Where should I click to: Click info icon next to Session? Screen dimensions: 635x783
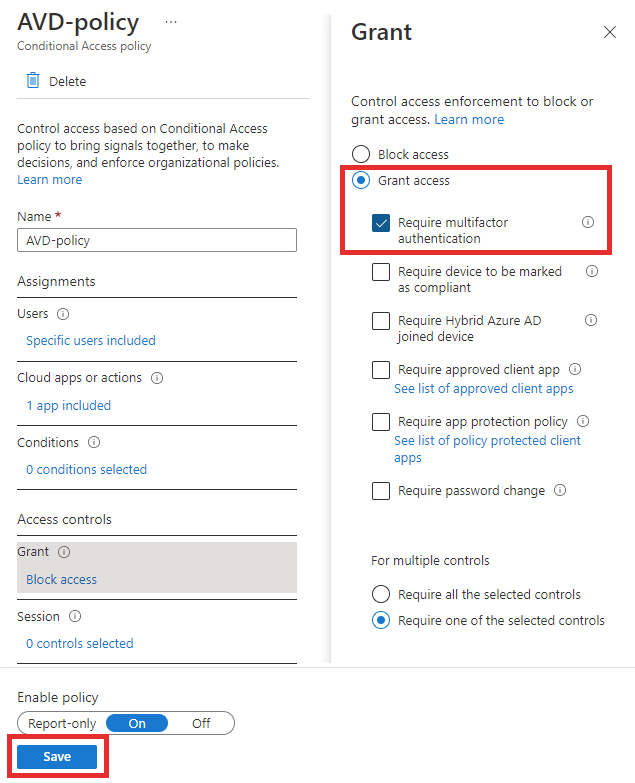75,616
